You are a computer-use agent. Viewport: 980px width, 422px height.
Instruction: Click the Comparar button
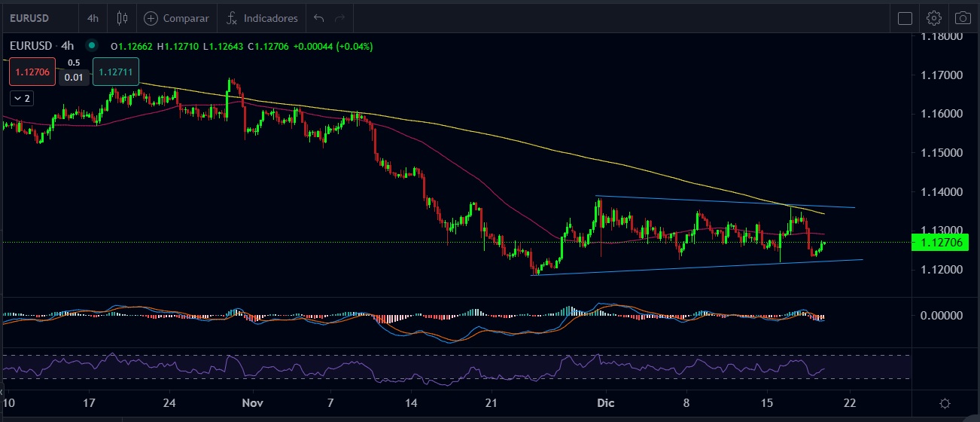(176, 17)
